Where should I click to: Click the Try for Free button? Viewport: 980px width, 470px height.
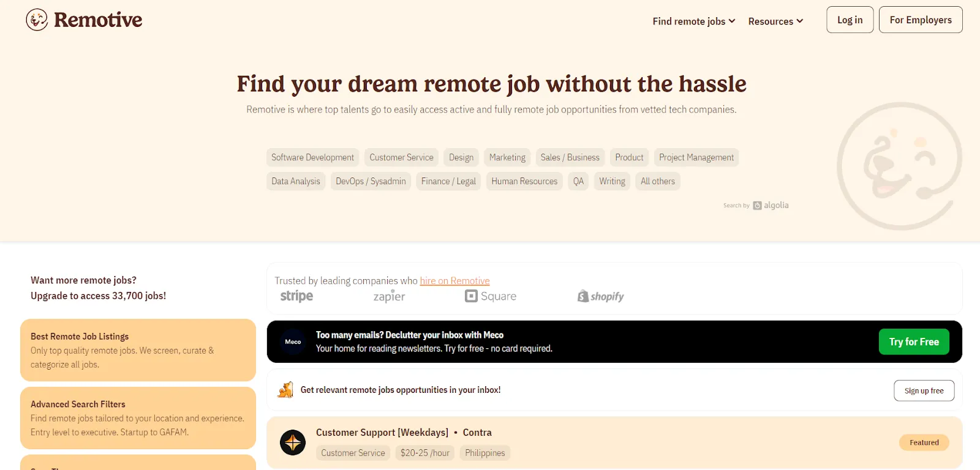click(x=914, y=341)
